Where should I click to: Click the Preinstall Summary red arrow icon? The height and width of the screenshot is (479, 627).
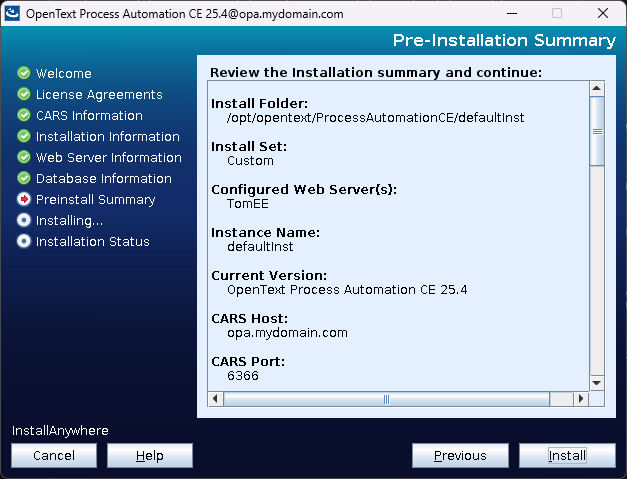(24, 199)
